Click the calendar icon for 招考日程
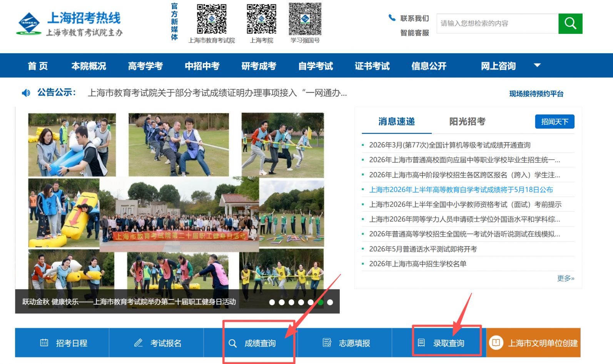 (x=44, y=342)
